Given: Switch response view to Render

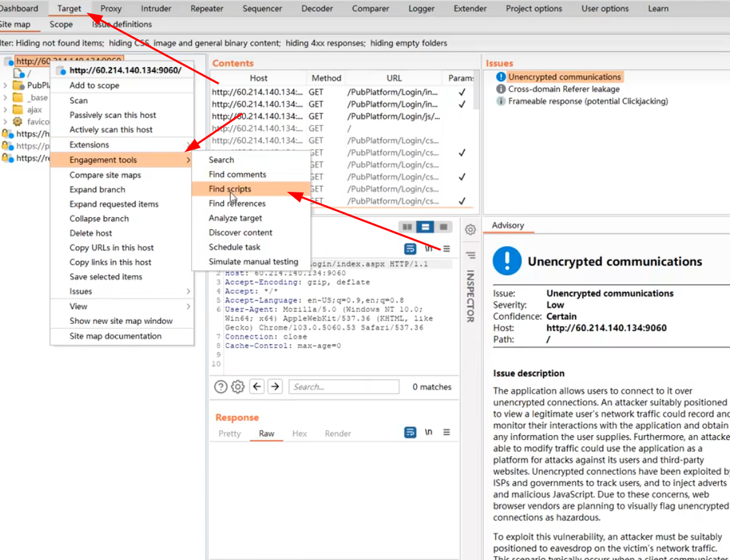Looking at the screenshot, I should point(338,433).
